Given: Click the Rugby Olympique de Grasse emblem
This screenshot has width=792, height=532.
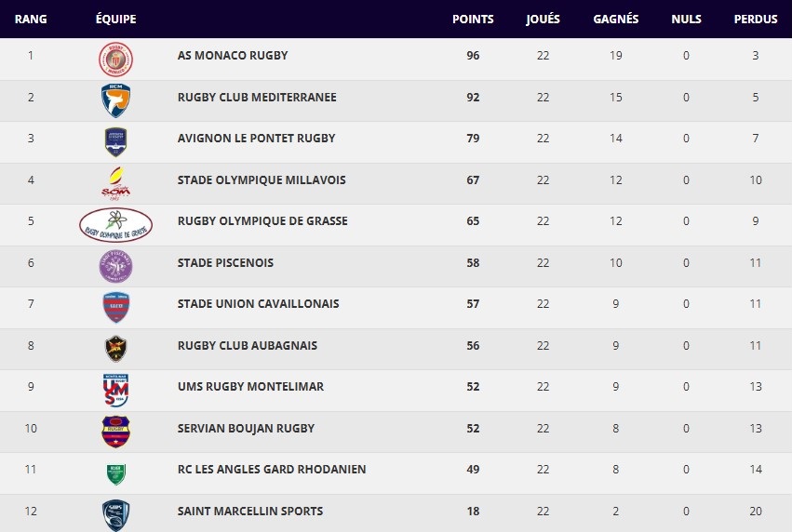Looking at the screenshot, I should pyautogui.click(x=115, y=224).
